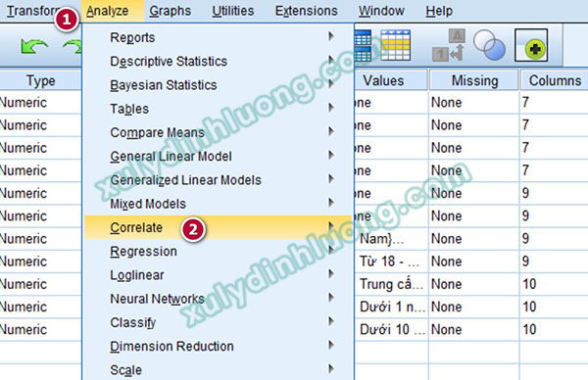Open the Window menu
This screenshot has width=588, height=380.
pos(381,11)
